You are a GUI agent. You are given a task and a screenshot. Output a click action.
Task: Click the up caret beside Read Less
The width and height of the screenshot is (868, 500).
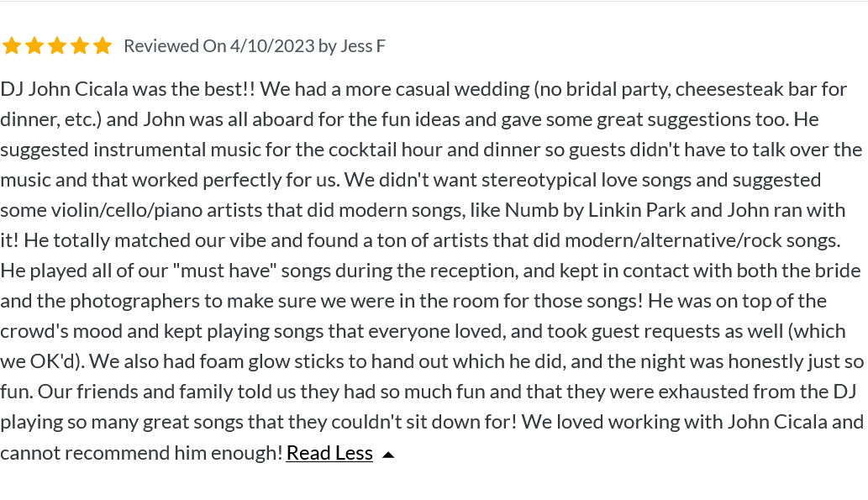point(388,455)
